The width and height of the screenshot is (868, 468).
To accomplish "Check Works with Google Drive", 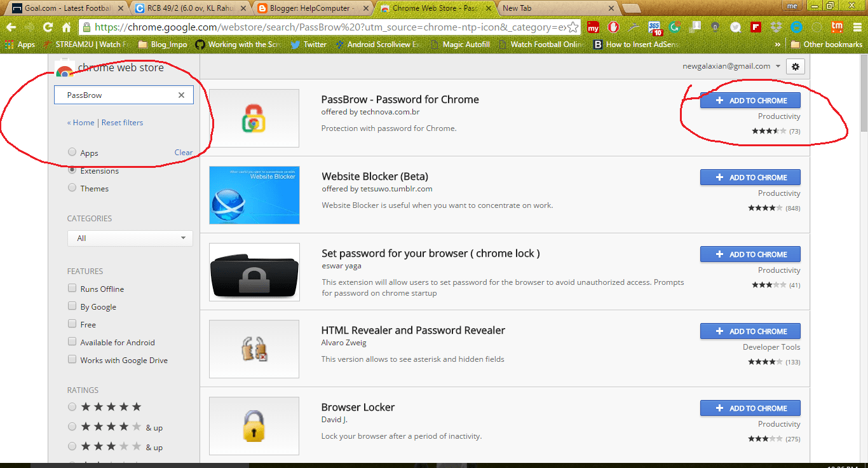I will [72, 359].
